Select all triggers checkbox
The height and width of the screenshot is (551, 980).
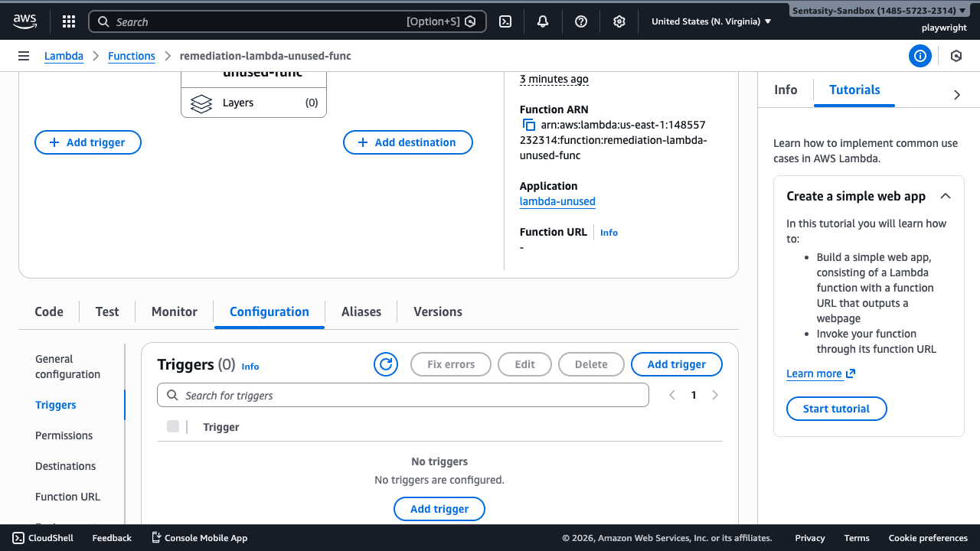pos(173,427)
